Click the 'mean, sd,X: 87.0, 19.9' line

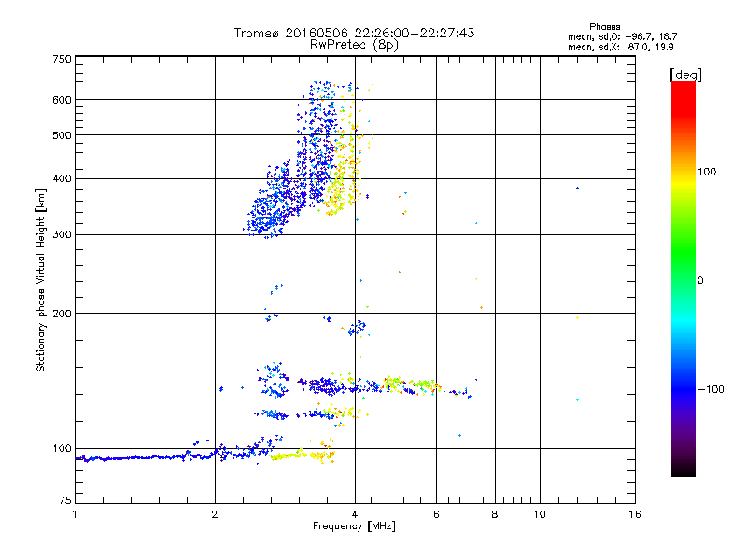coord(620,48)
